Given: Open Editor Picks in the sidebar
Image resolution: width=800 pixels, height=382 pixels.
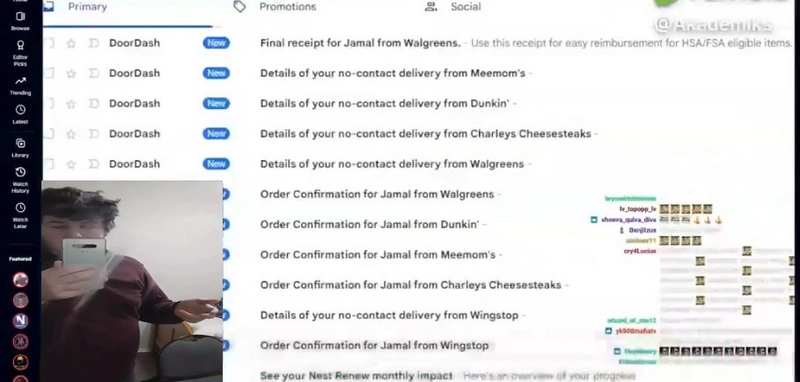Looking at the screenshot, I should (x=20, y=53).
